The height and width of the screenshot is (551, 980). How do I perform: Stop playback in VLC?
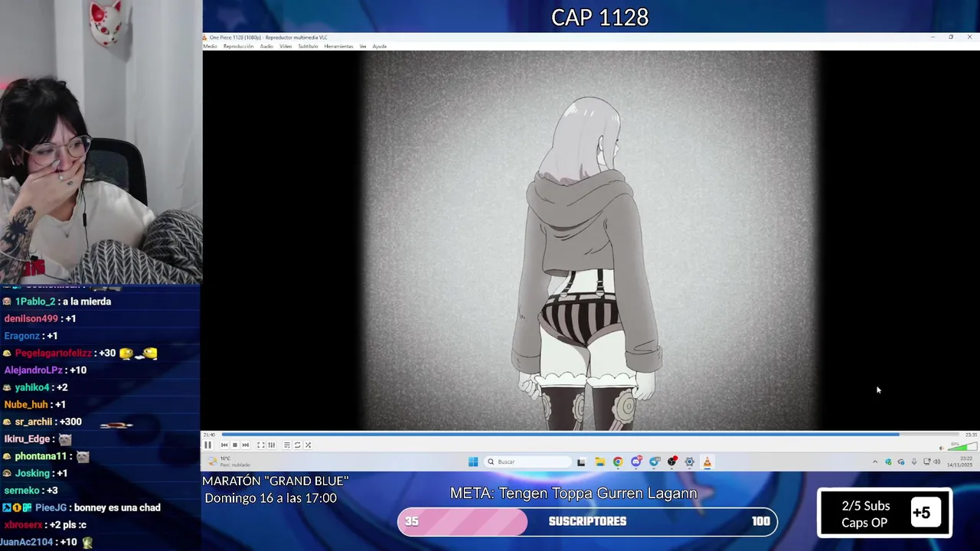pos(235,445)
